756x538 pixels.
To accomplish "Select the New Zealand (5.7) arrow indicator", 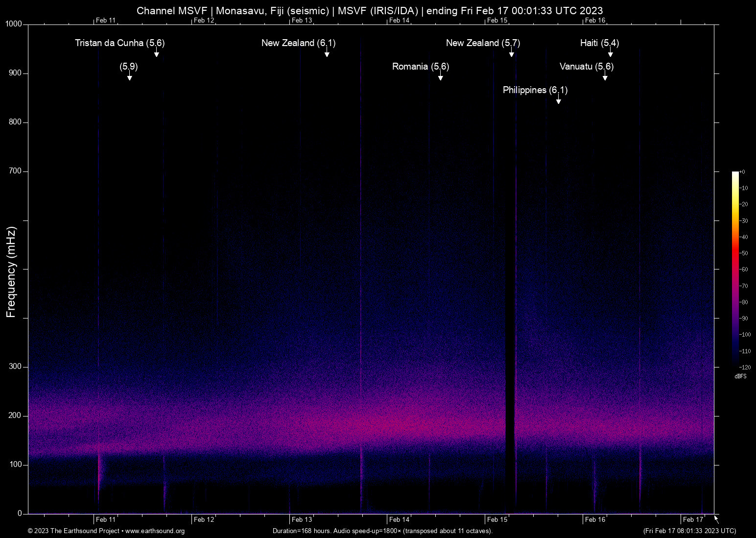I will tap(512, 53).
